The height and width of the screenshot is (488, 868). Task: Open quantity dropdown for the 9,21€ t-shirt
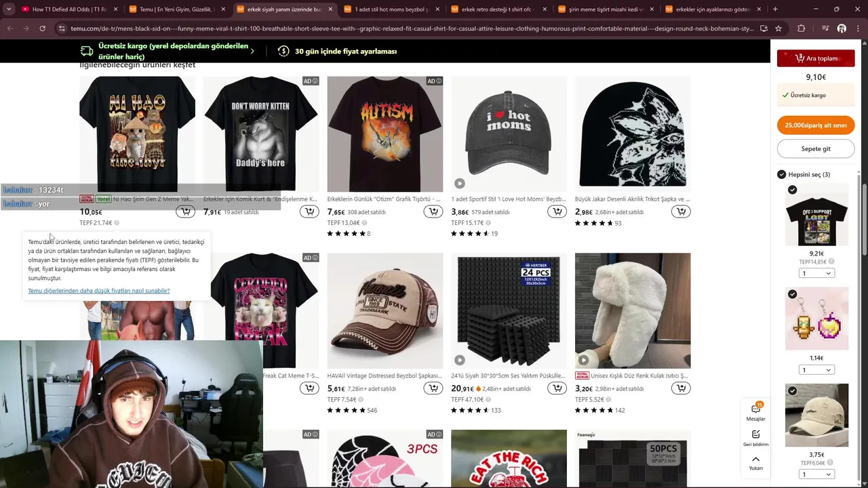coord(816,273)
